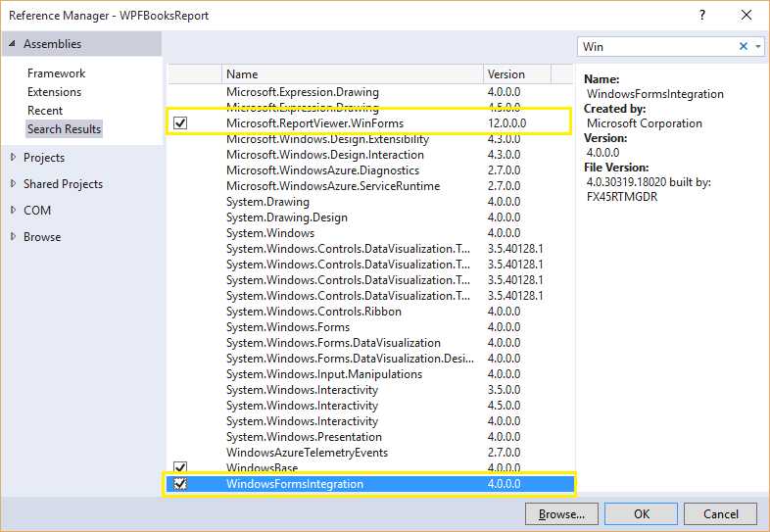
Task: Clear the search box with the X icon
Action: click(x=743, y=46)
